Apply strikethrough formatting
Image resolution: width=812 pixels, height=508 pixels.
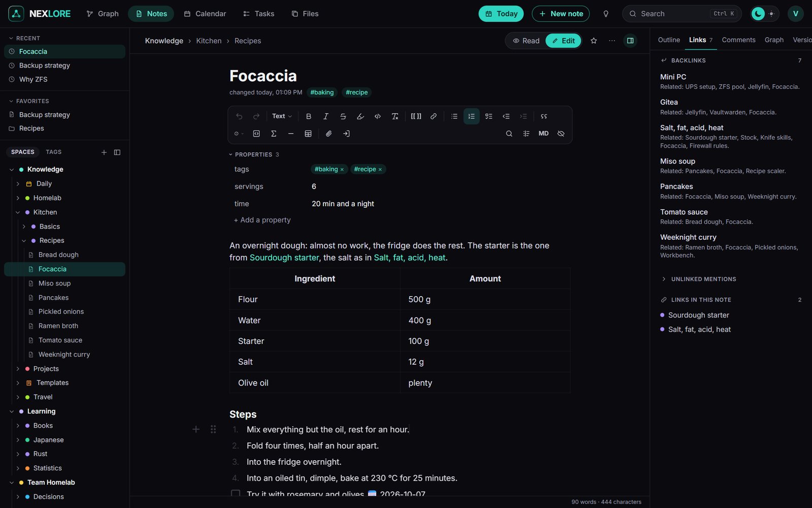coord(343,116)
